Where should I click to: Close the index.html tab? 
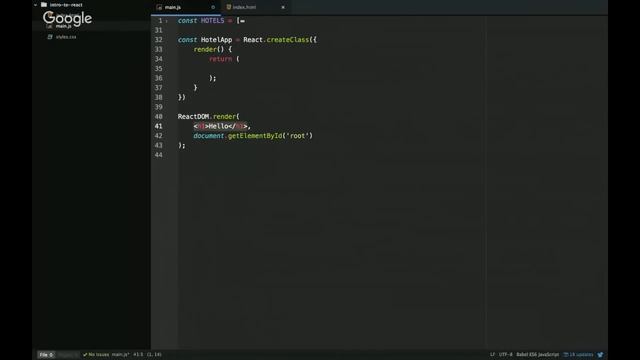click(x=283, y=7)
